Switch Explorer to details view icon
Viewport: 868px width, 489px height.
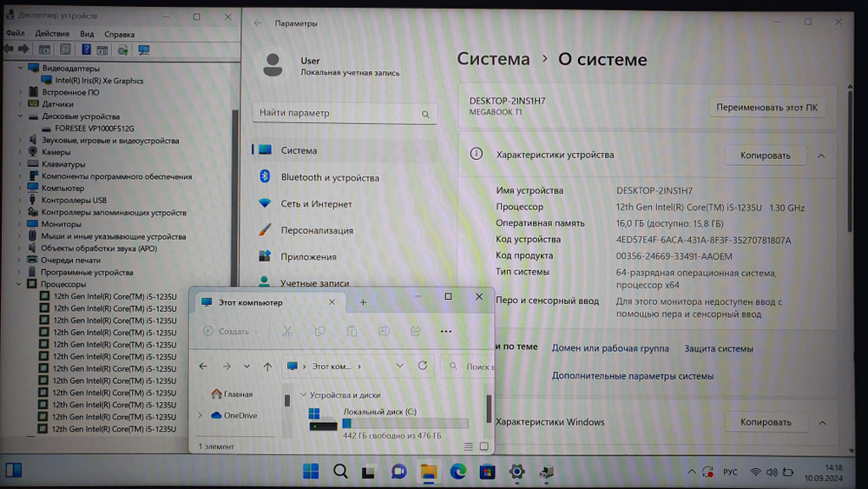tap(469, 446)
